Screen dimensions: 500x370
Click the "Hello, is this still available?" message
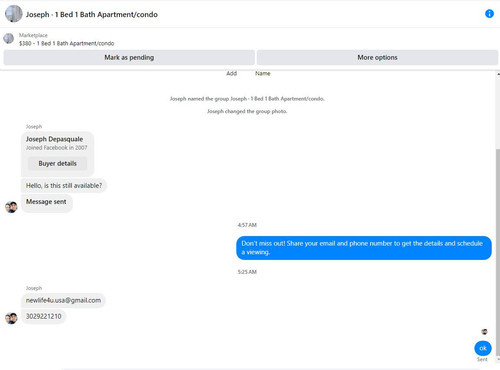pyautogui.click(x=64, y=185)
